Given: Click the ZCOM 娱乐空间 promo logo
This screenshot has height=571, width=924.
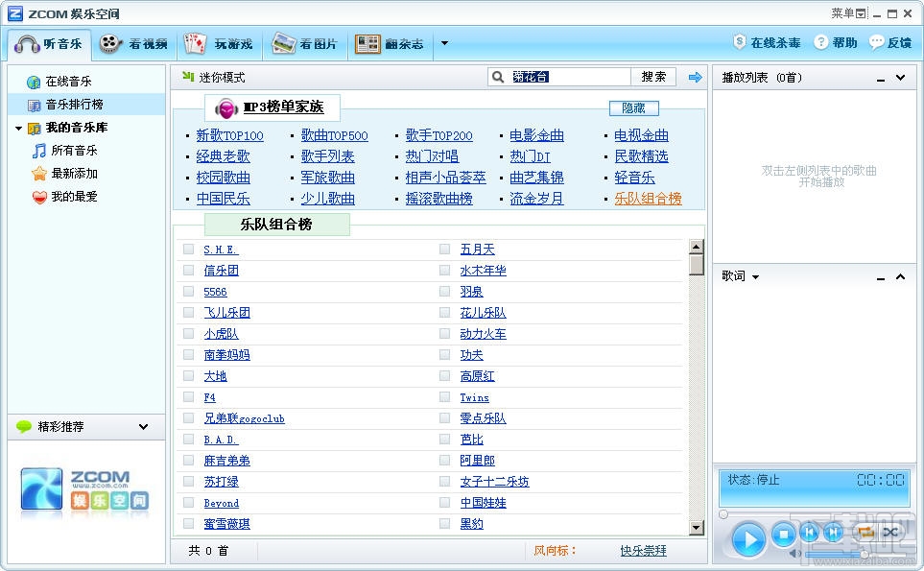Looking at the screenshot, I should (x=84, y=489).
